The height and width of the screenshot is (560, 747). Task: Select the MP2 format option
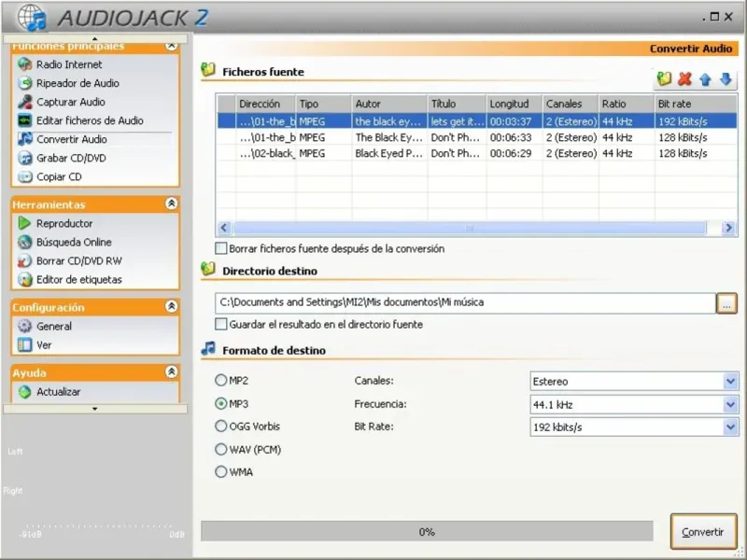220,380
